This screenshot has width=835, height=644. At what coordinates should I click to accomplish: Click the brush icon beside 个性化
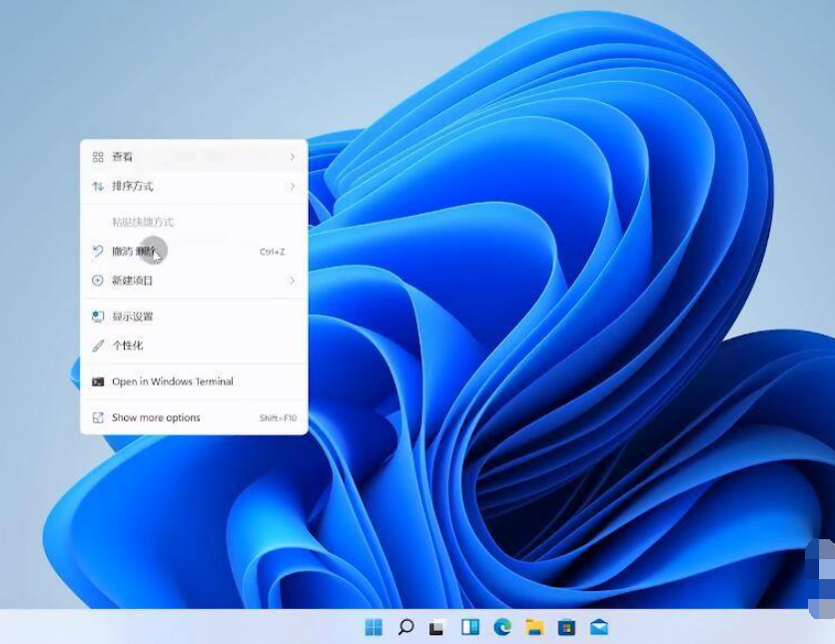tap(98, 345)
